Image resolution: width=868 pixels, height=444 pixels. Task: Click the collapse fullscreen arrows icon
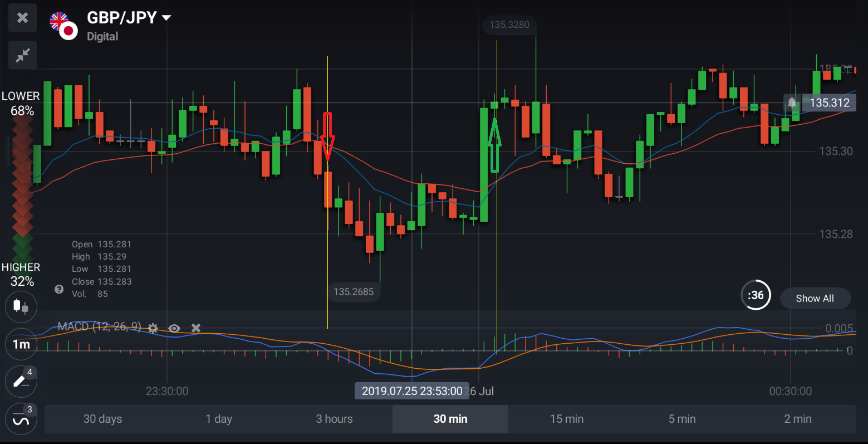[22, 55]
